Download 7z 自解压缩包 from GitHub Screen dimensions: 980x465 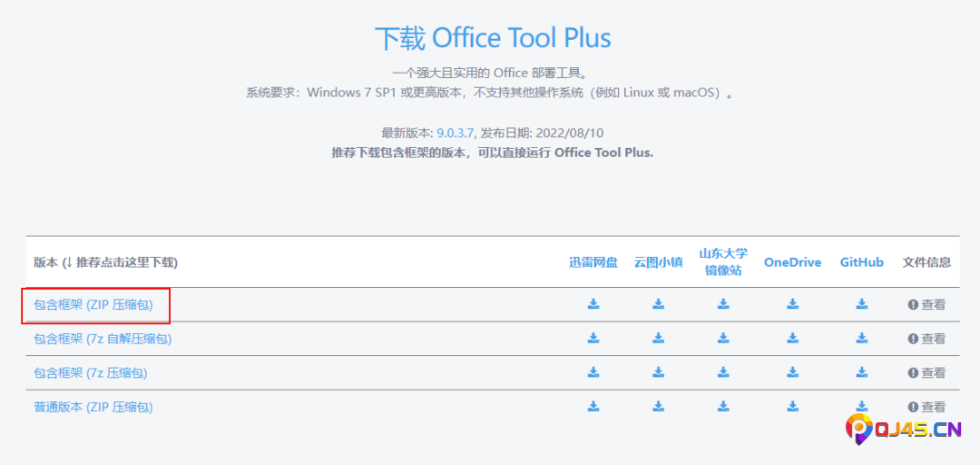(x=862, y=338)
